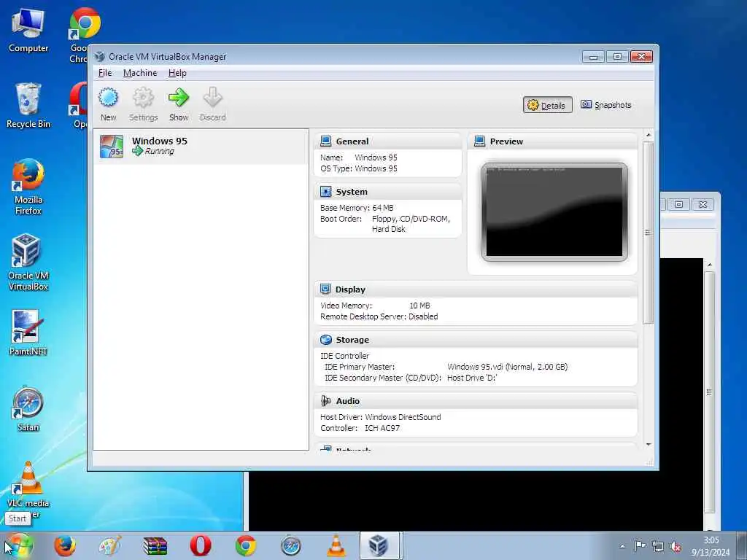Click the Safari desktop shortcut
Screen dimensions: 747x560
tap(28, 409)
